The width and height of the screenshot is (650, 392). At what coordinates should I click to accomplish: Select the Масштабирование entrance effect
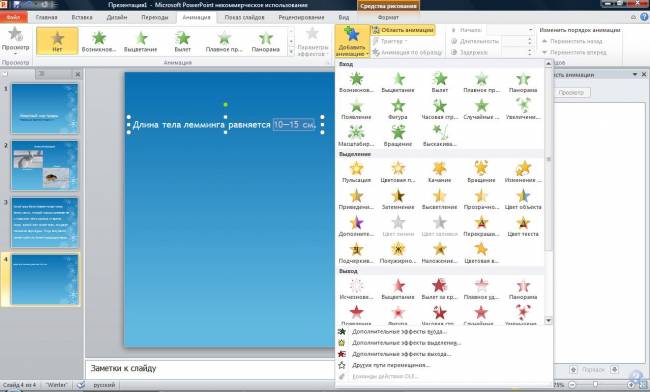(x=356, y=136)
